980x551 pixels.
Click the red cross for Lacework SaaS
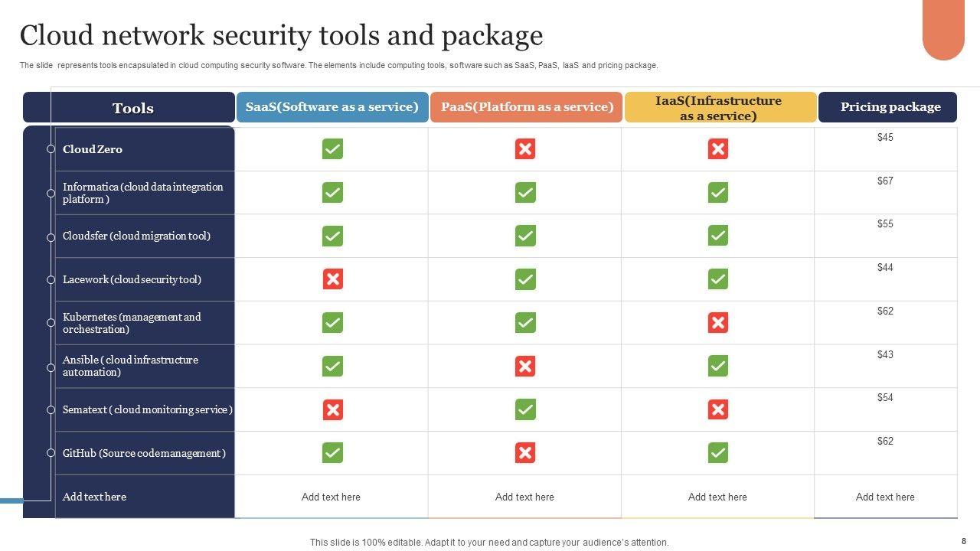tap(332, 279)
